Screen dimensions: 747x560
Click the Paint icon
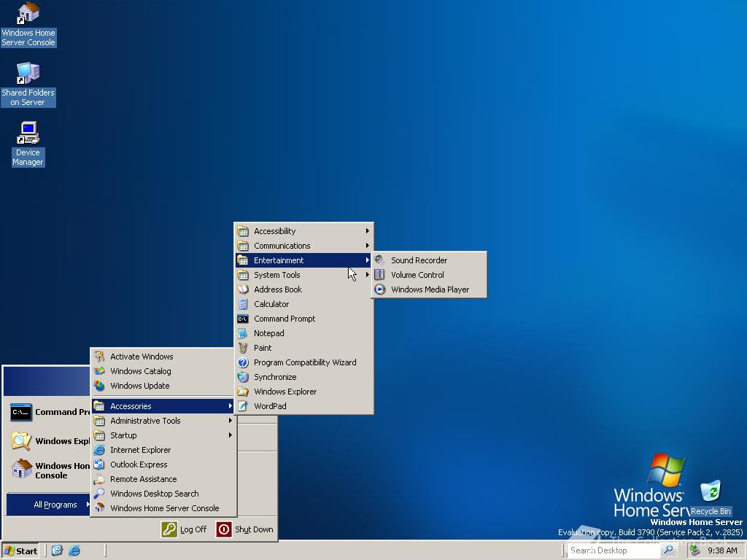click(x=243, y=348)
